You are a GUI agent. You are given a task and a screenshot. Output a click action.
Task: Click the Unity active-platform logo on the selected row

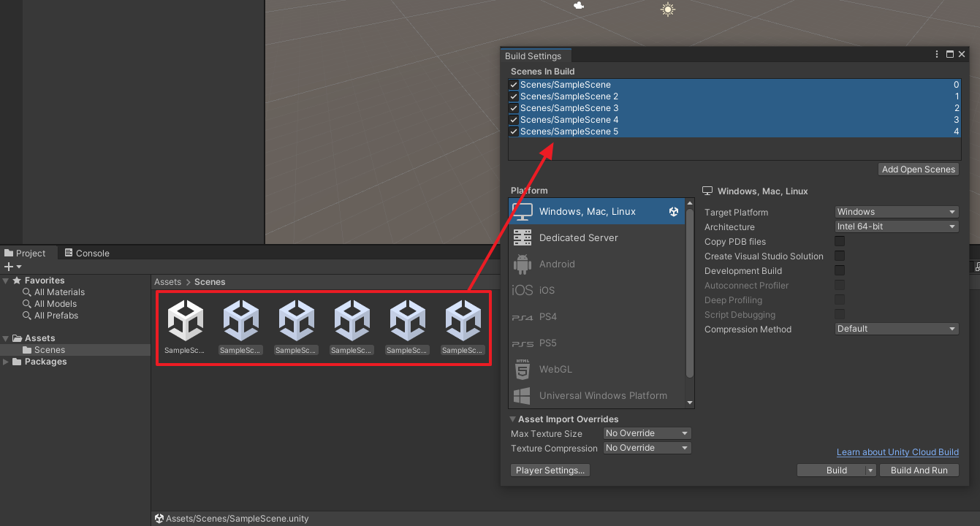674,212
